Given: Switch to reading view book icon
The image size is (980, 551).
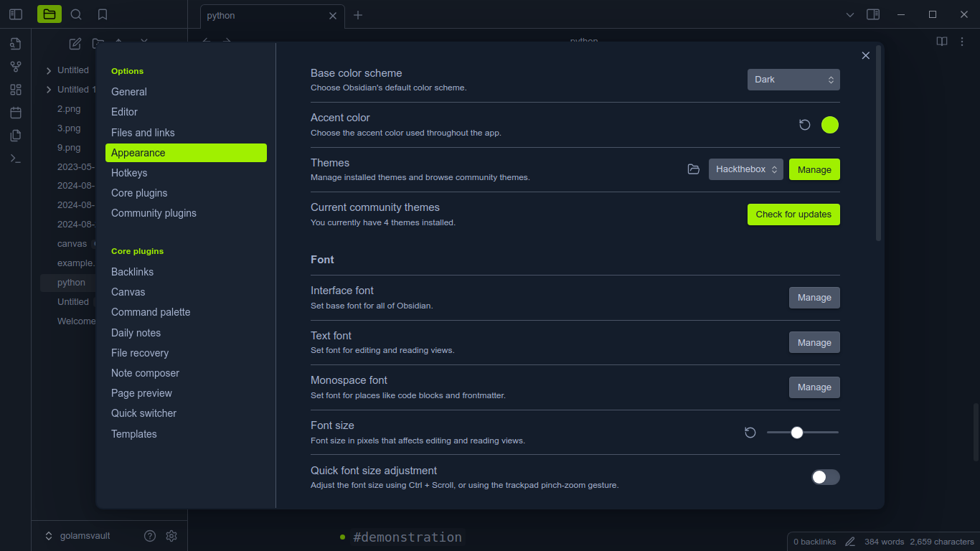Looking at the screenshot, I should (942, 42).
